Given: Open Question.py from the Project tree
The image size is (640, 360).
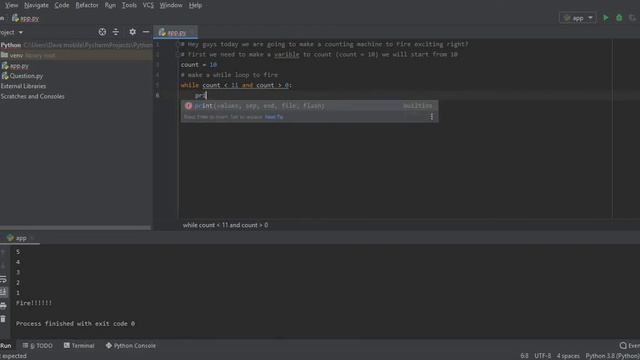Looking at the screenshot, I should 22,76.
